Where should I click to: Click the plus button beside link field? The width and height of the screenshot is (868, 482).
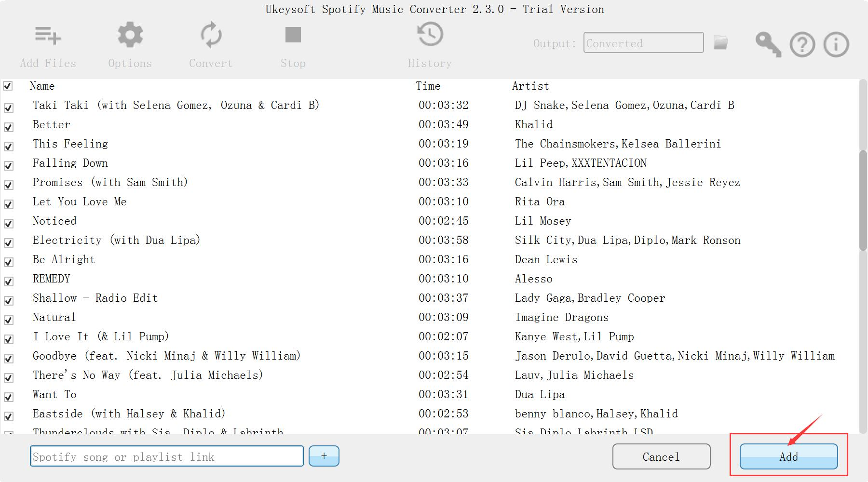pyautogui.click(x=324, y=456)
